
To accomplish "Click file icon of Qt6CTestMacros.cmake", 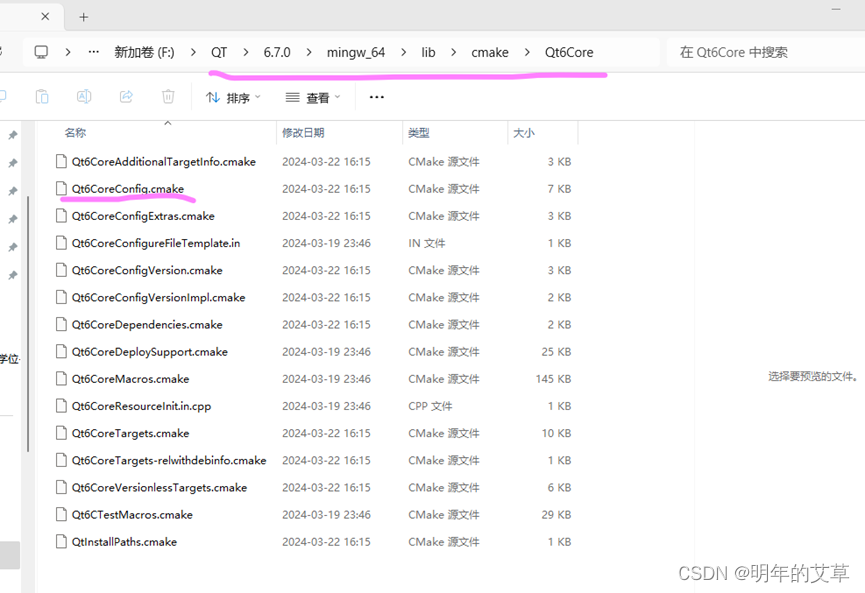I will click(x=61, y=514).
